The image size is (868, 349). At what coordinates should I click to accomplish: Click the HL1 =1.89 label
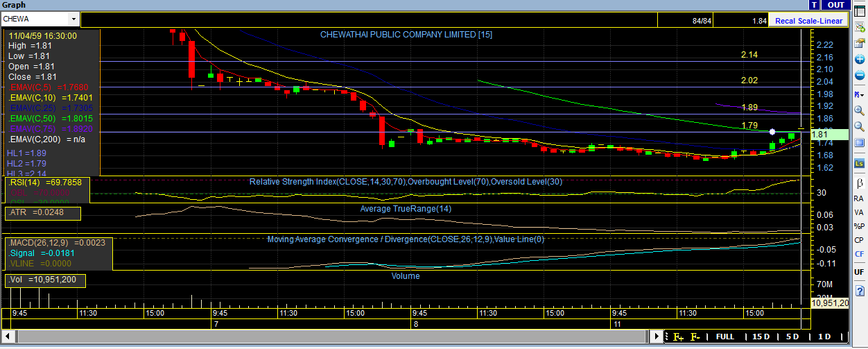[26, 153]
